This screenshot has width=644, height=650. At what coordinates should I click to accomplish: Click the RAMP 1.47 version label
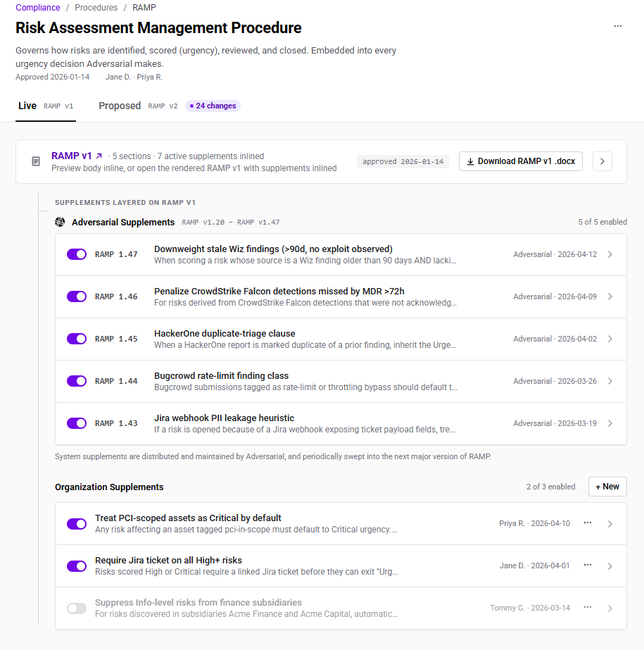pyautogui.click(x=116, y=254)
